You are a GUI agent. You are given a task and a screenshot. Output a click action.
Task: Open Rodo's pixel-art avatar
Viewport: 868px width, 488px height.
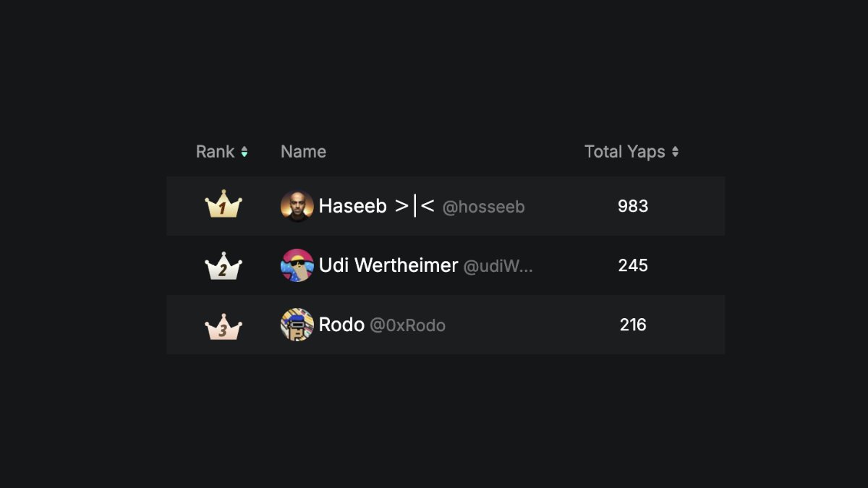[x=297, y=325]
